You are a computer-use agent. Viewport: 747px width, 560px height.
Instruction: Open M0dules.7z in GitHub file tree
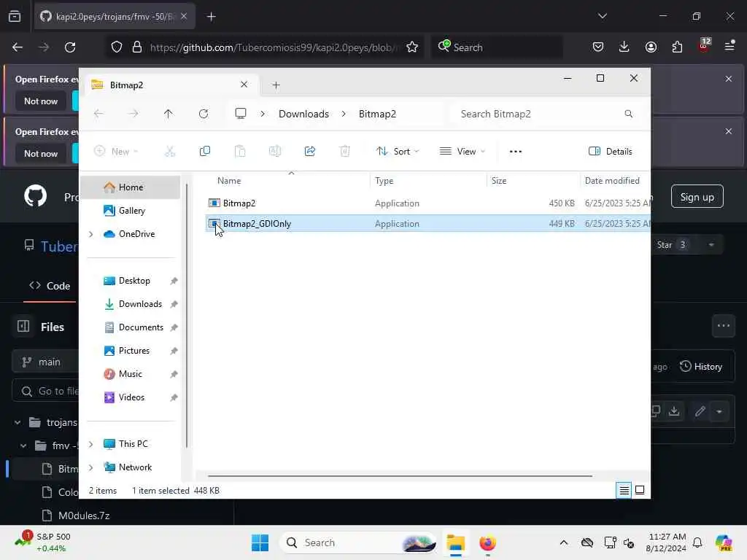83,516
